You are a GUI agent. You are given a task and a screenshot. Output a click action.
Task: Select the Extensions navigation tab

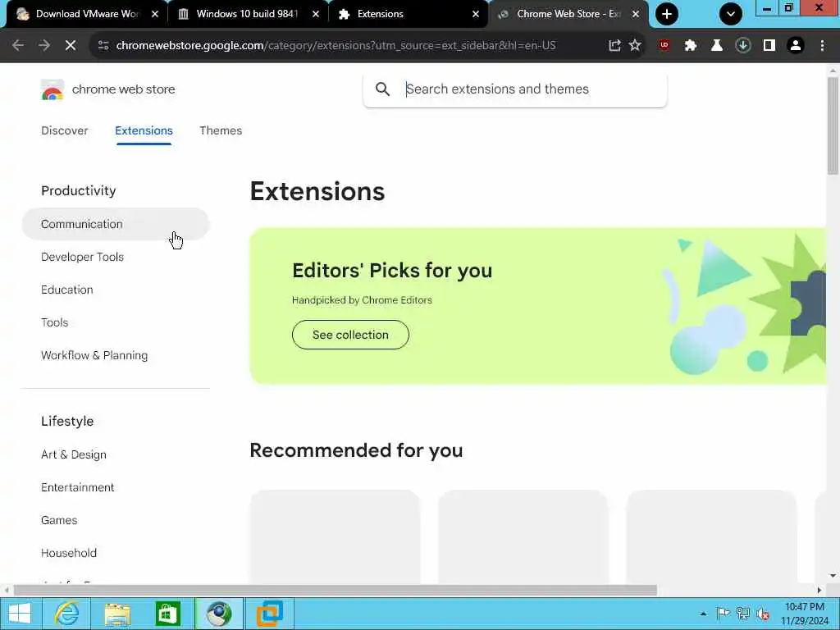click(144, 130)
